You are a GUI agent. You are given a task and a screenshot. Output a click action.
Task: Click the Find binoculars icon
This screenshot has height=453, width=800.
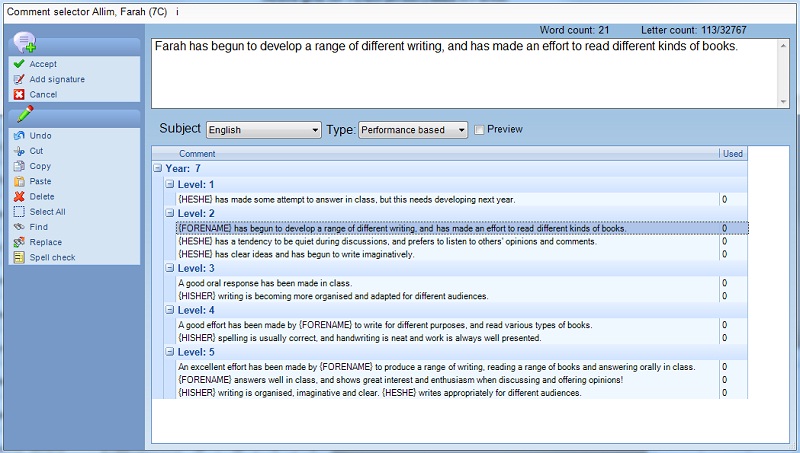(x=19, y=227)
